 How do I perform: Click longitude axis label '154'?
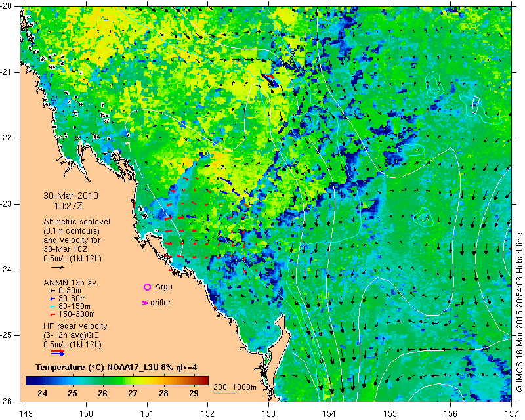[x=329, y=414]
